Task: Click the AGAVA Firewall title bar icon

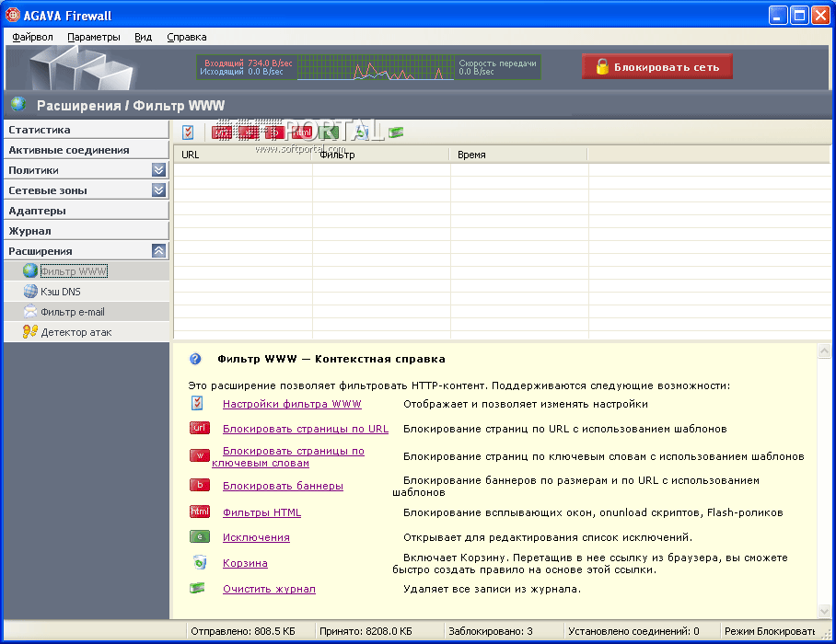Action: point(12,15)
